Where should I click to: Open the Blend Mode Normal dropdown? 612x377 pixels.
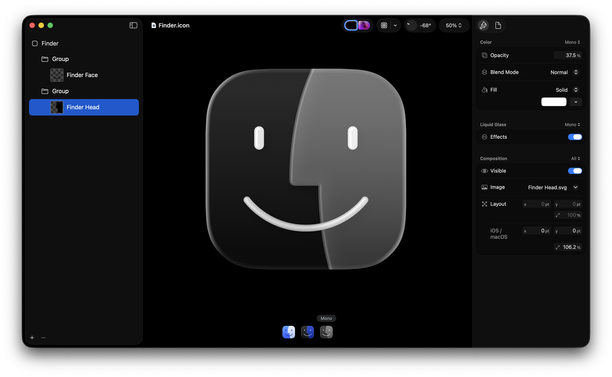tap(564, 72)
